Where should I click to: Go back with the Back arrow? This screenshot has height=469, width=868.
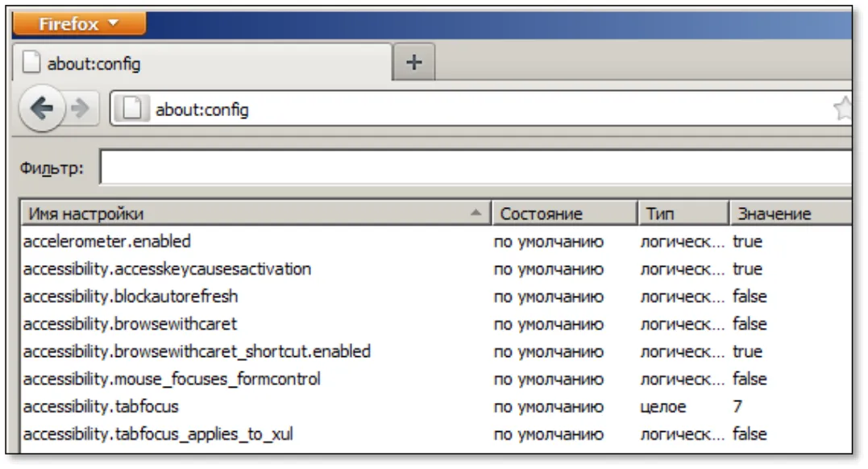pos(42,109)
